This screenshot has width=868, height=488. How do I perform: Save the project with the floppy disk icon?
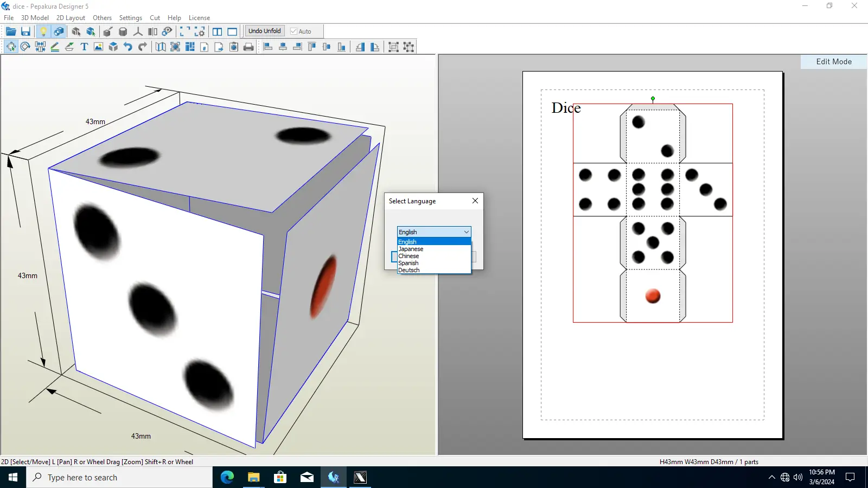(25, 31)
